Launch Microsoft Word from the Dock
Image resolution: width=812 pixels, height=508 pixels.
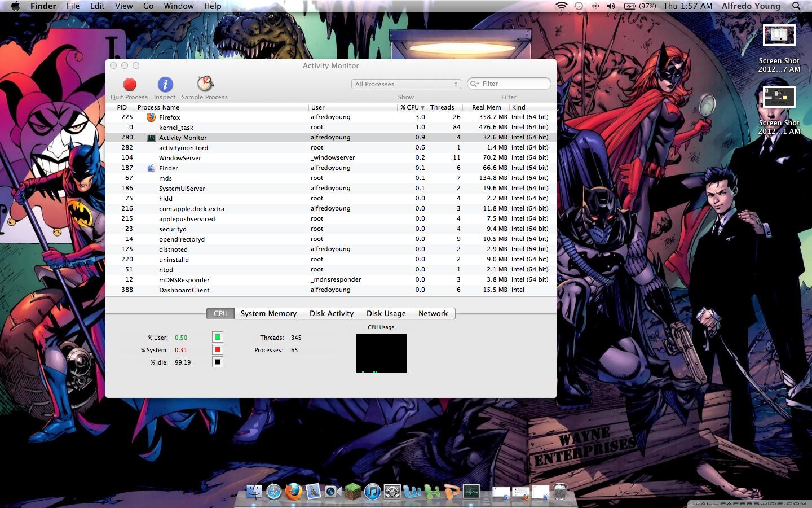point(412,492)
